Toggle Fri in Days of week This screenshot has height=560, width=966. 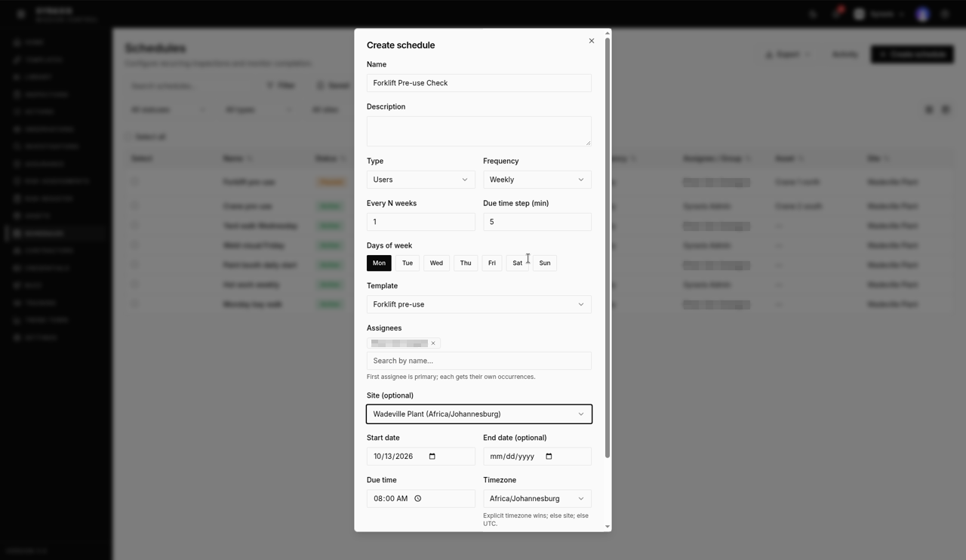point(492,263)
